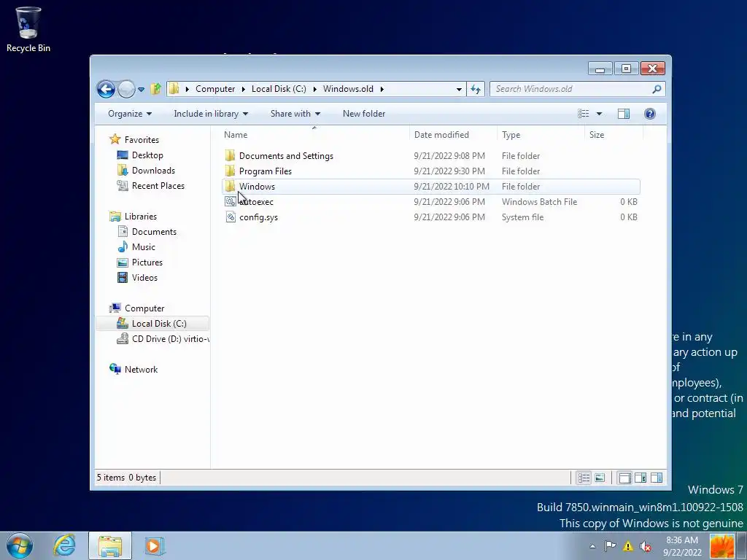The width and height of the screenshot is (747, 560).
Task: Open Action Center flag icon
Action: 611,546
